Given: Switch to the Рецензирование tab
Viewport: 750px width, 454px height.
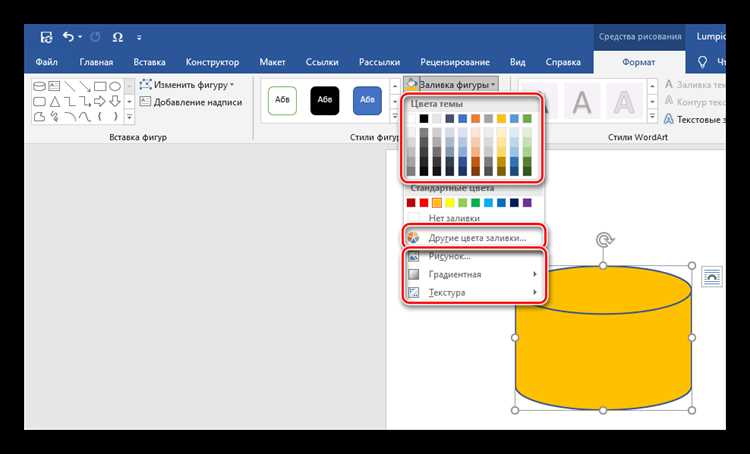Looking at the screenshot, I should pyautogui.click(x=455, y=62).
